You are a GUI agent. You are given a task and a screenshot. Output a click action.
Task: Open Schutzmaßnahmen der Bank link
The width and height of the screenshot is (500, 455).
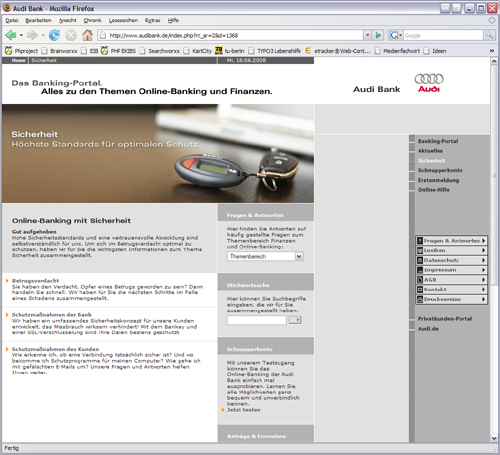point(52,315)
